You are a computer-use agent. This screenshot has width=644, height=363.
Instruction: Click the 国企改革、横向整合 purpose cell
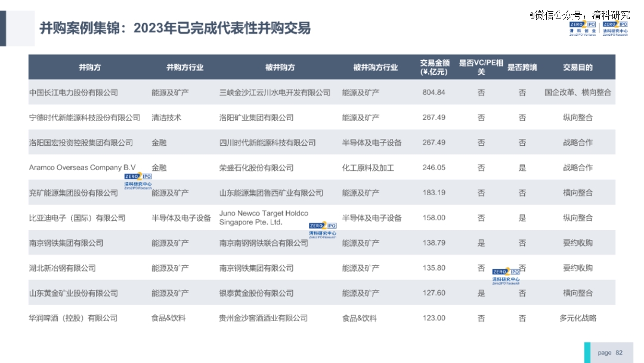[x=578, y=93]
